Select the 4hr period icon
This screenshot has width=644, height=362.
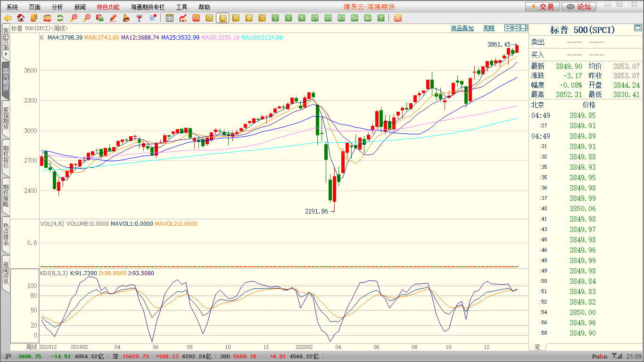pos(368,18)
